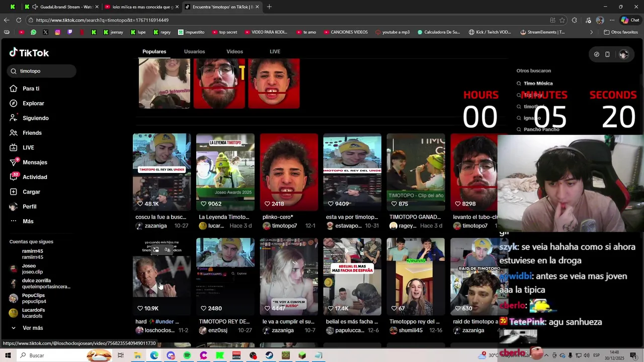
Task: Open WhatsApp bookmark icon
Action: pos(33,32)
